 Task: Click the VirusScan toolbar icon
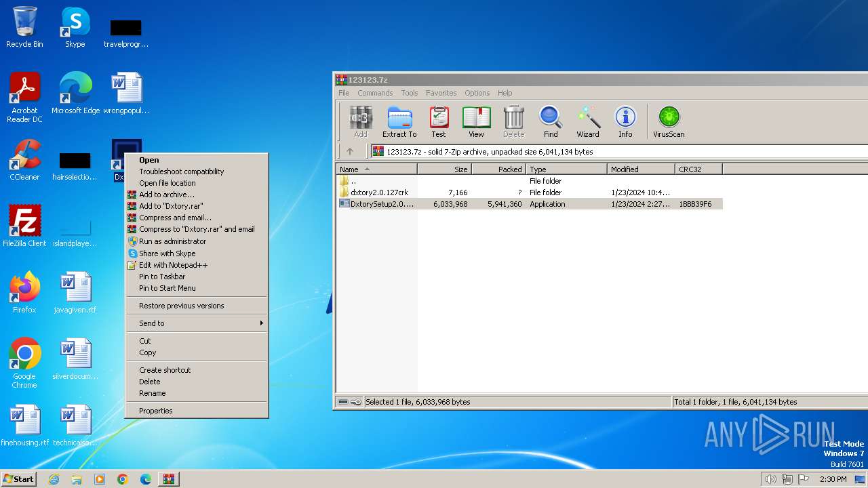(x=669, y=122)
